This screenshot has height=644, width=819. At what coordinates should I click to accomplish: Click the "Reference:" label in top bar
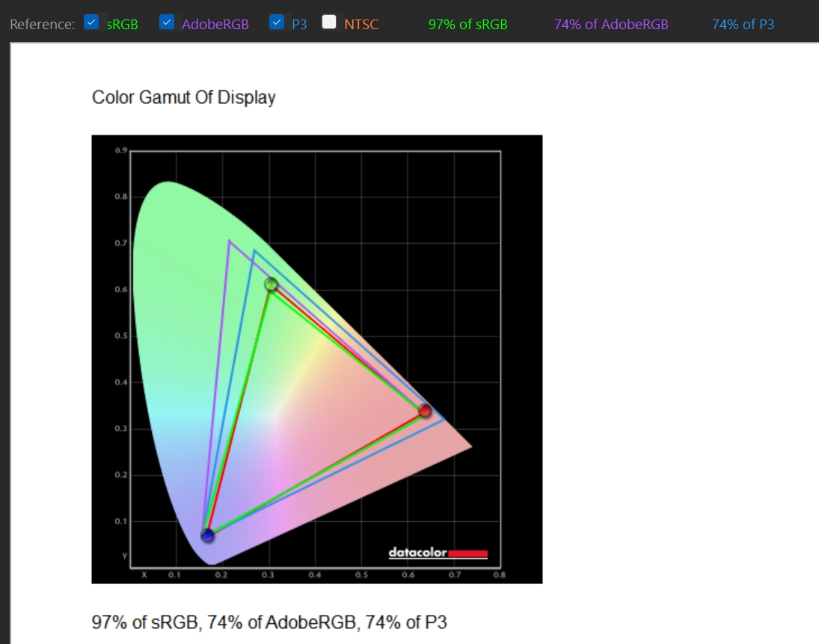click(42, 24)
